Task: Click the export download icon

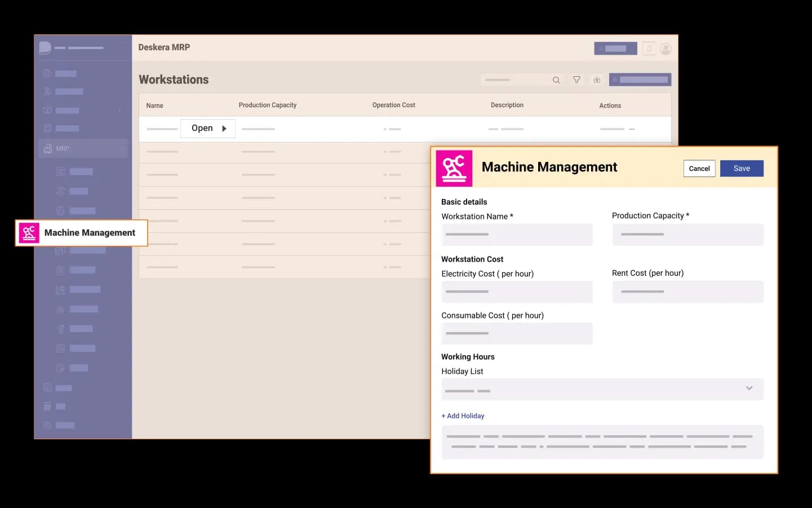Action: (597, 80)
